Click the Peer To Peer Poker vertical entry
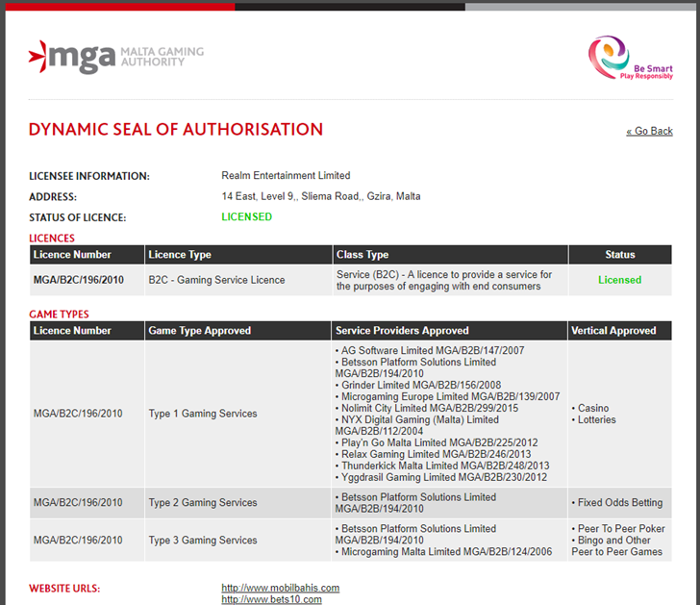Image resolution: width=700 pixels, height=605 pixels. 618,529
